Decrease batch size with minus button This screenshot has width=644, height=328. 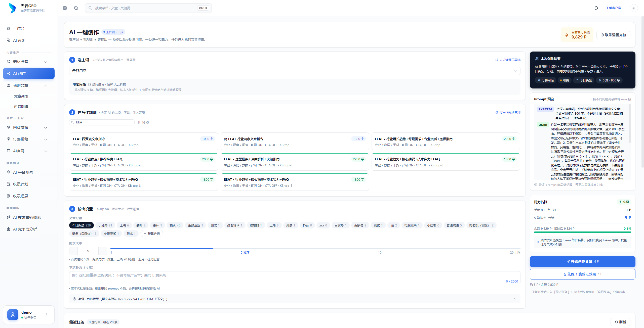(73, 251)
